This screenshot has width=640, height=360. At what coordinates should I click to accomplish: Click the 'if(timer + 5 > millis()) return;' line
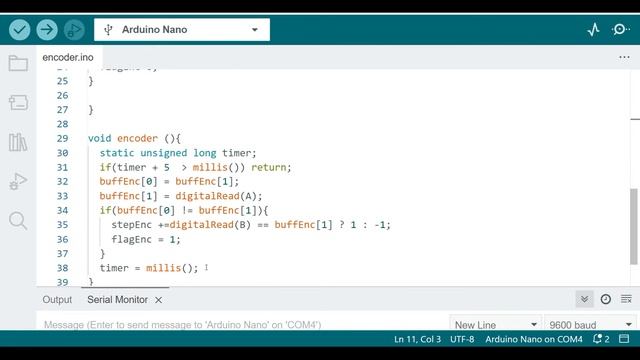point(196,167)
